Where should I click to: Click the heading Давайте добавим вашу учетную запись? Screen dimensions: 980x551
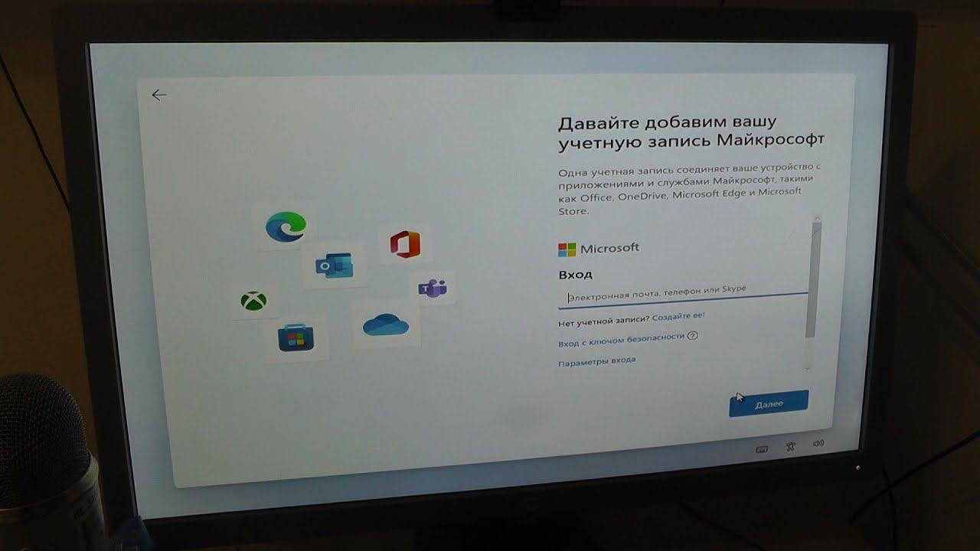(691, 132)
